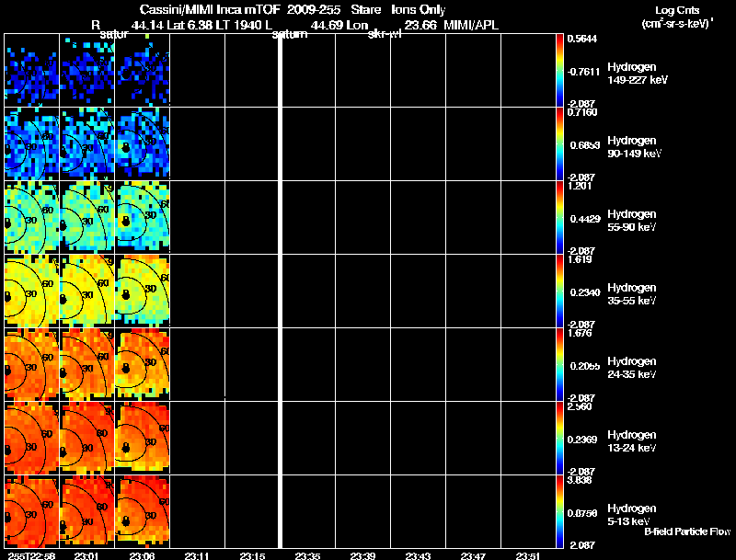Click the 5-13 keV Hydrogen image at 22:58

[31, 511]
